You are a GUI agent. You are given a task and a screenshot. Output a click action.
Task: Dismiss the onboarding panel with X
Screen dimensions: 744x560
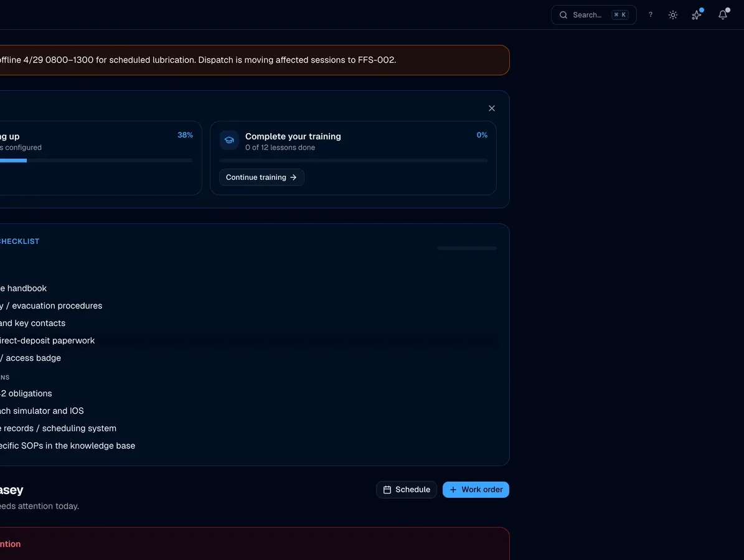click(492, 108)
